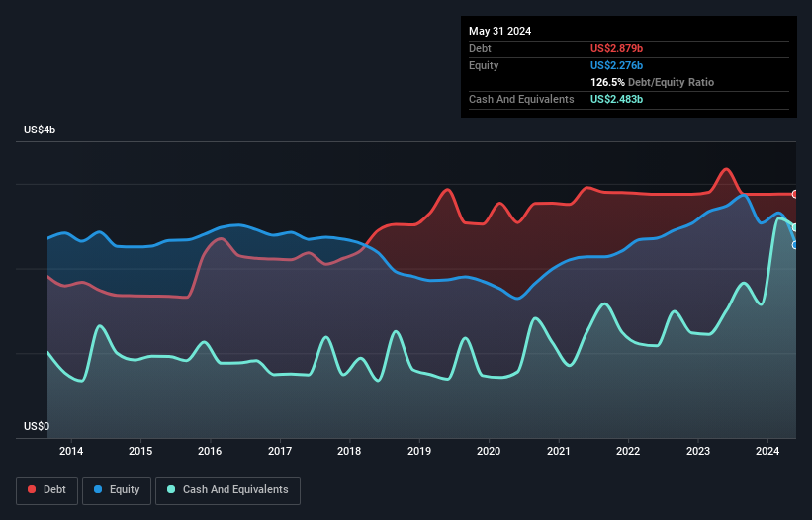Click the US$4b y-axis label
812x520 pixels.
pyautogui.click(x=40, y=130)
